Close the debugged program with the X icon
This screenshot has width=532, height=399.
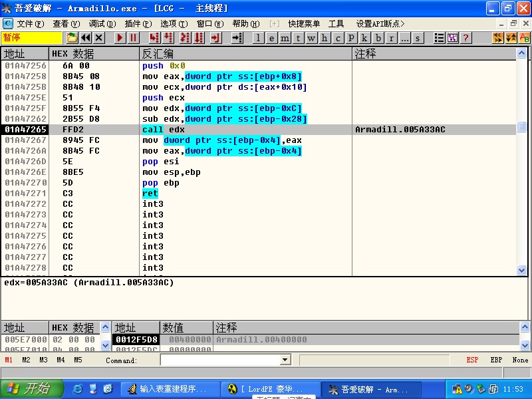point(98,38)
